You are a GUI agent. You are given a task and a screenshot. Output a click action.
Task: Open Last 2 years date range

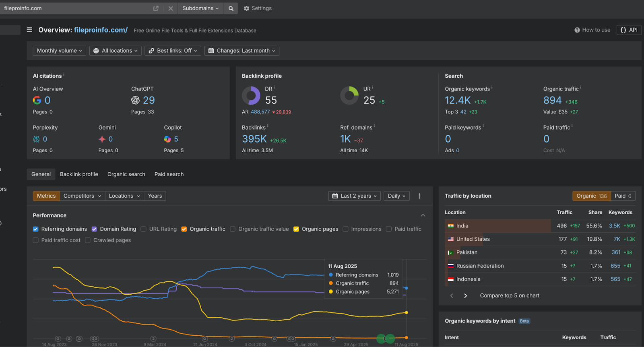(355, 196)
